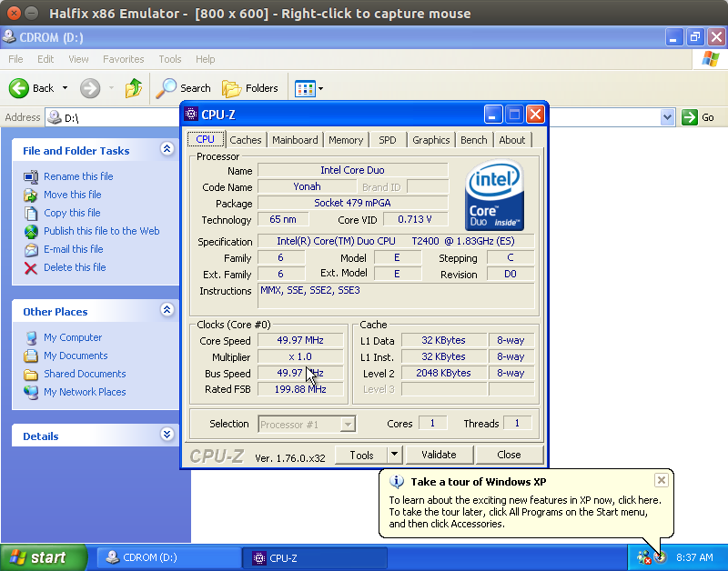
Task: Collapse the File and Folder Tasks panel
Action: pyautogui.click(x=167, y=149)
